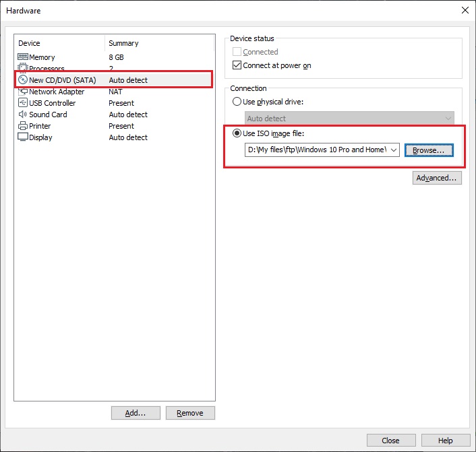Image resolution: width=476 pixels, height=452 pixels.
Task: Select the Processors row
Action: (x=115, y=68)
